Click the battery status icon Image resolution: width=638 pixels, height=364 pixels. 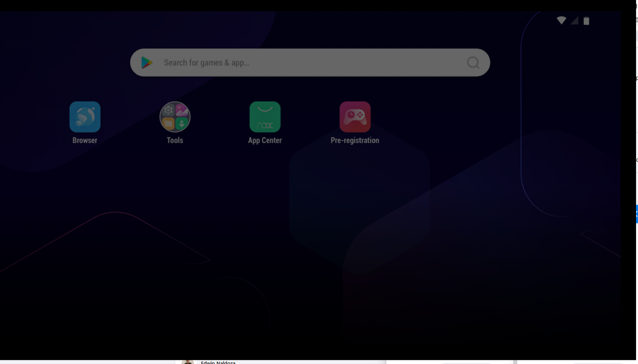(x=587, y=20)
